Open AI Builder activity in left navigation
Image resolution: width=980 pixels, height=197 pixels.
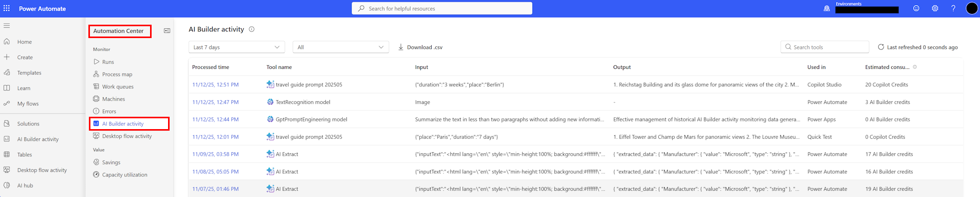click(38, 139)
